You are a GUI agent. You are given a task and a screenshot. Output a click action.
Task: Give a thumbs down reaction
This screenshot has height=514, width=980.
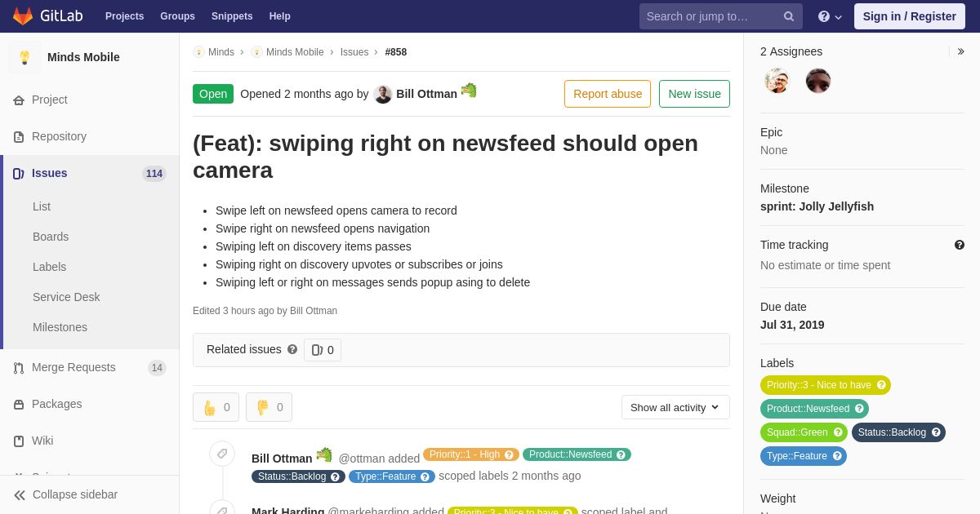pos(269,407)
